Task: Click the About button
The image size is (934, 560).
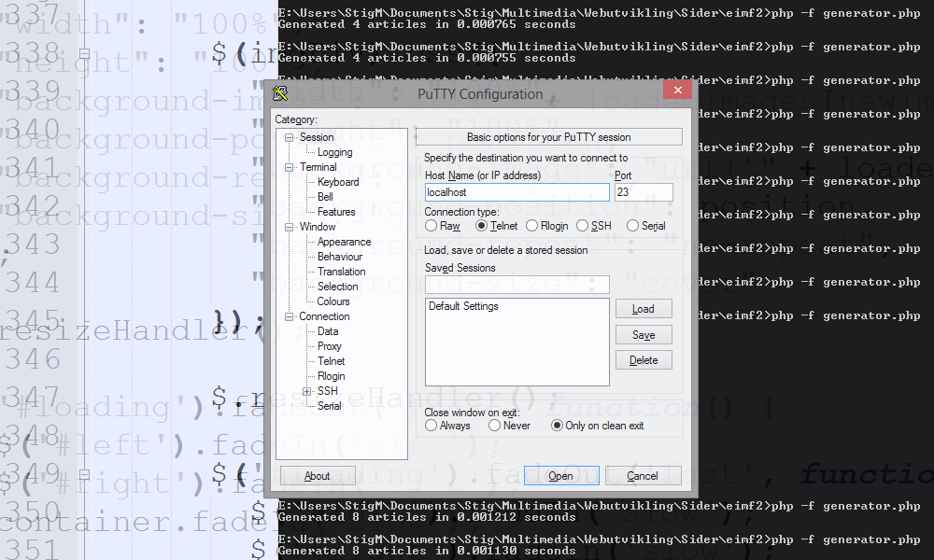Action: (x=318, y=475)
